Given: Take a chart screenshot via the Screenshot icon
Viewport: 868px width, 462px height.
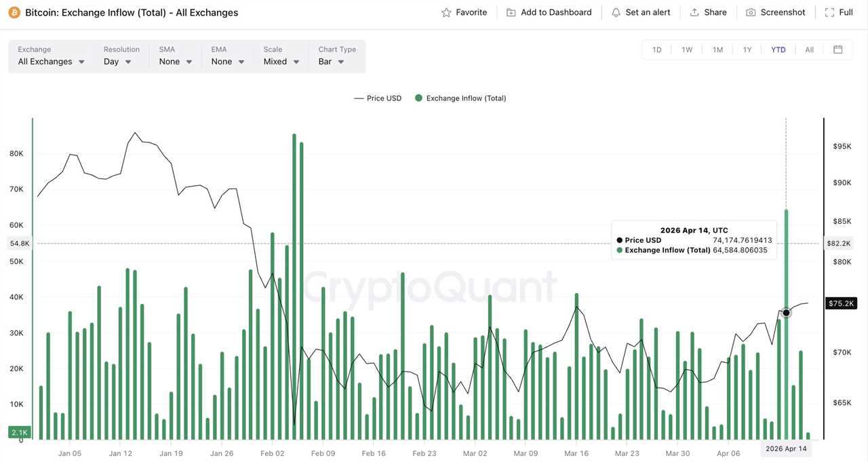Looking at the screenshot, I should click(750, 12).
